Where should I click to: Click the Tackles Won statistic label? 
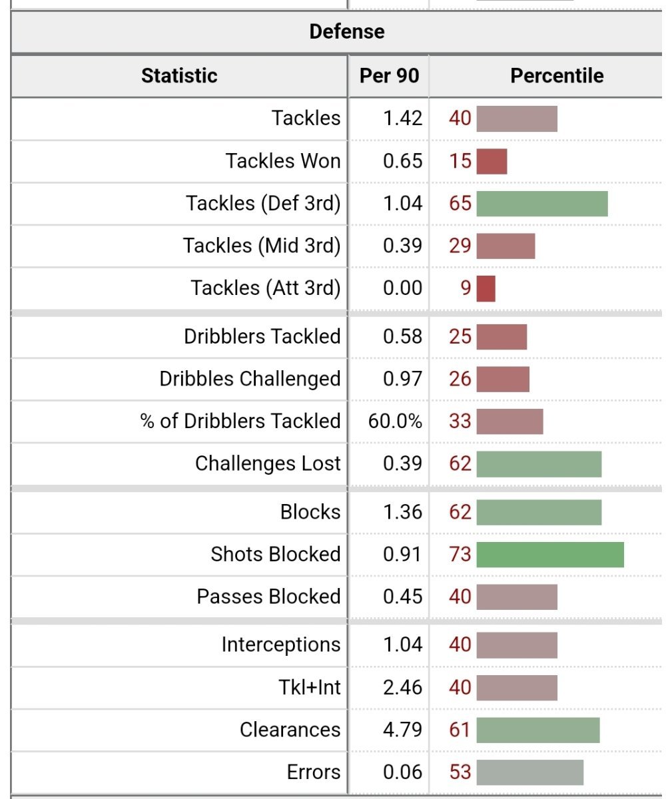pyautogui.click(x=283, y=160)
